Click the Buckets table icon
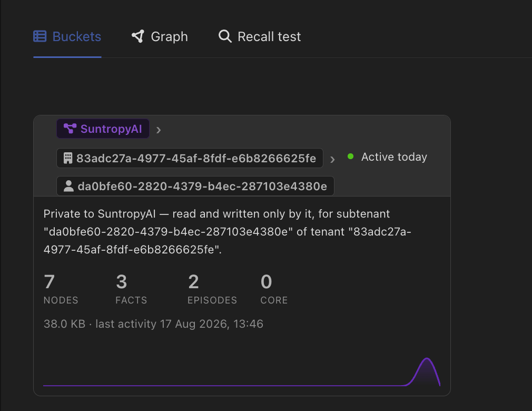This screenshot has width=532, height=411. [x=40, y=36]
